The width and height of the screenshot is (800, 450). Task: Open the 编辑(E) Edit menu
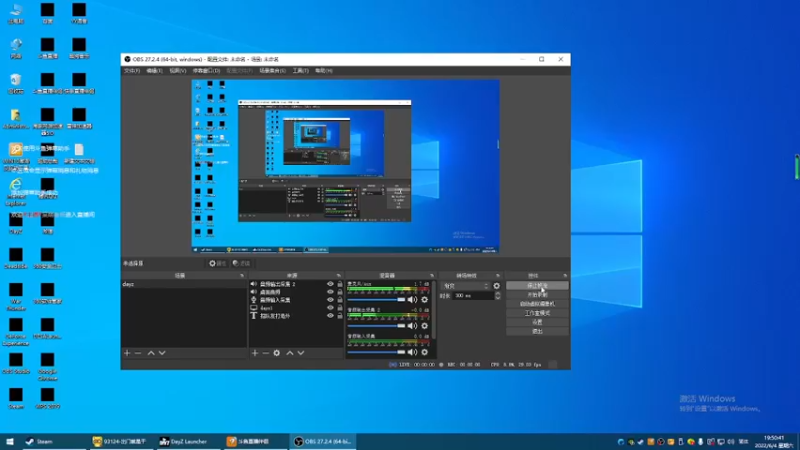pos(154,70)
